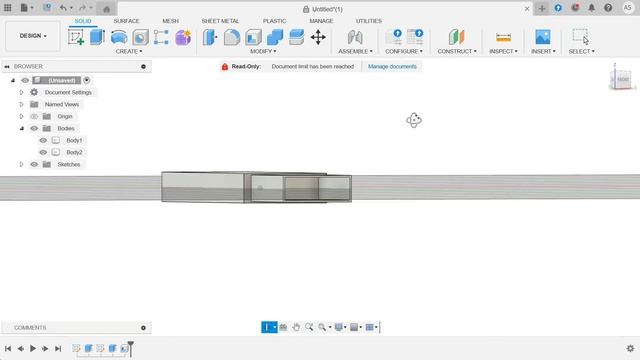
Task: Open timeline settings gear
Action: pos(630,348)
